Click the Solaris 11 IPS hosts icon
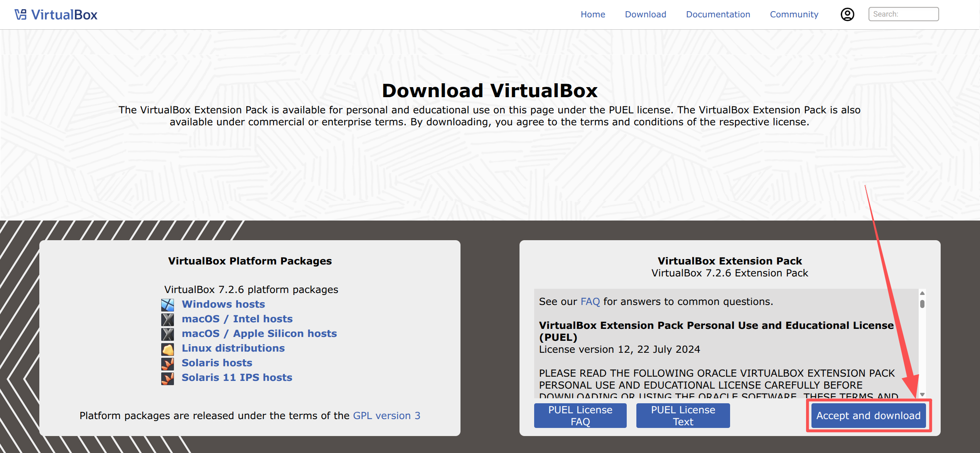Image resolution: width=980 pixels, height=453 pixels. [167, 378]
